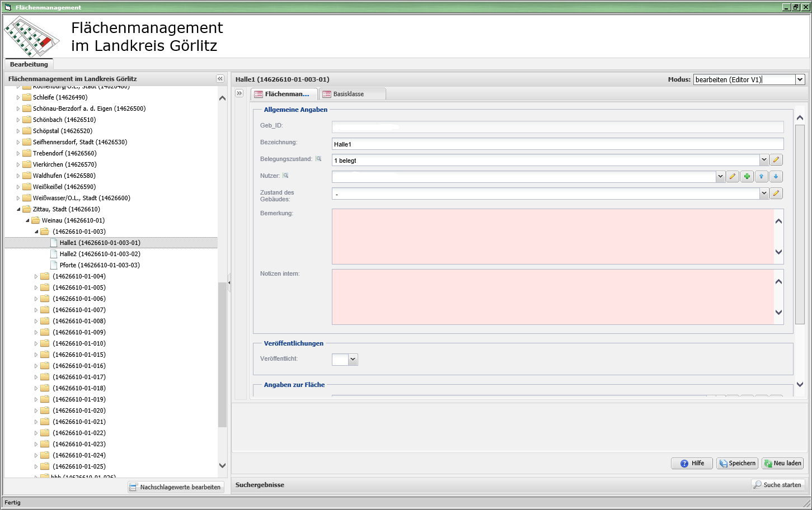
Task: Expand folder (14626610-01-004) in the tree
Action: click(x=36, y=276)
